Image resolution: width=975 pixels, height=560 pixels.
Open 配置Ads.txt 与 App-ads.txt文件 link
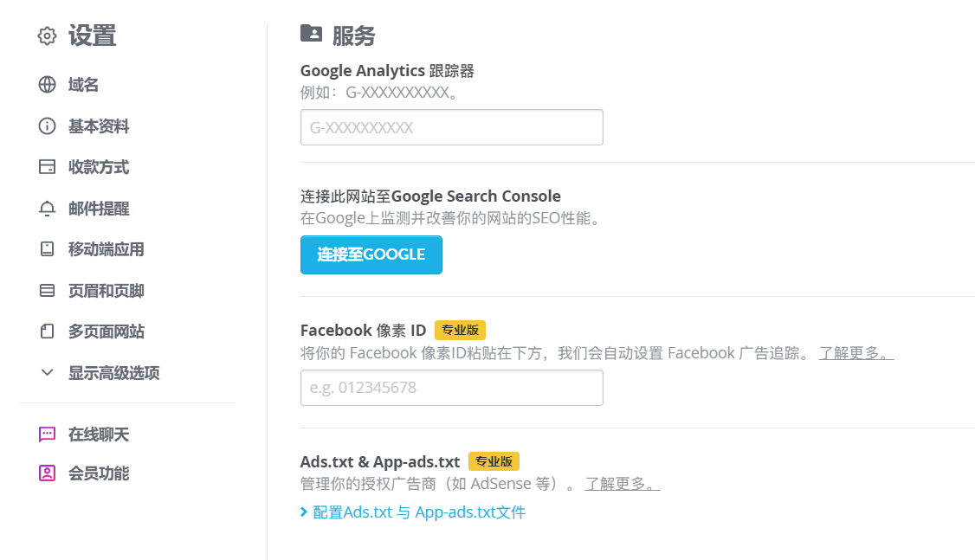click(419, 512)
